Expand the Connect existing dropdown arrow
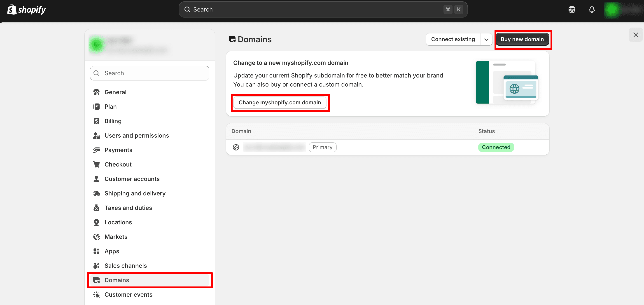 [486, 39]
